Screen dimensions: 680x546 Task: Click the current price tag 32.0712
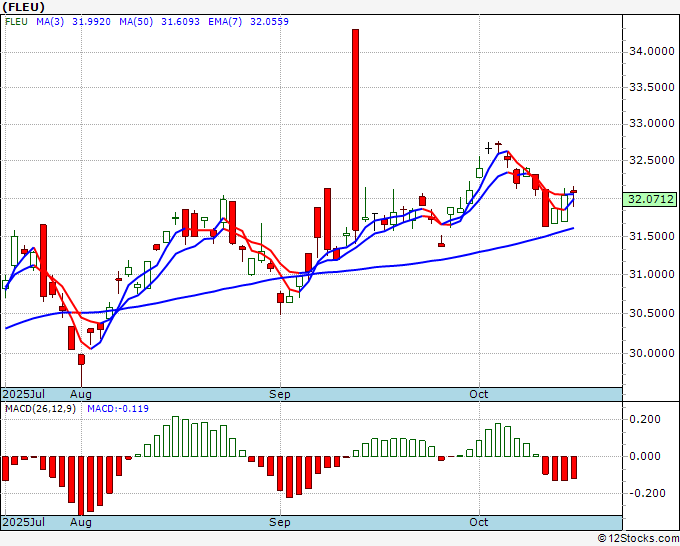(x=650, y=199)
